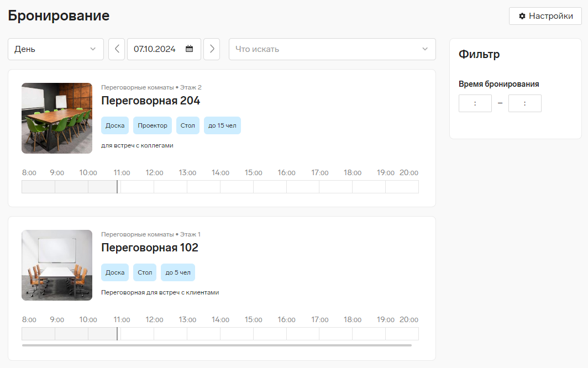
Task: Click Переговорные комнаты • Этаж 1 label
Action: pos(151,234)
